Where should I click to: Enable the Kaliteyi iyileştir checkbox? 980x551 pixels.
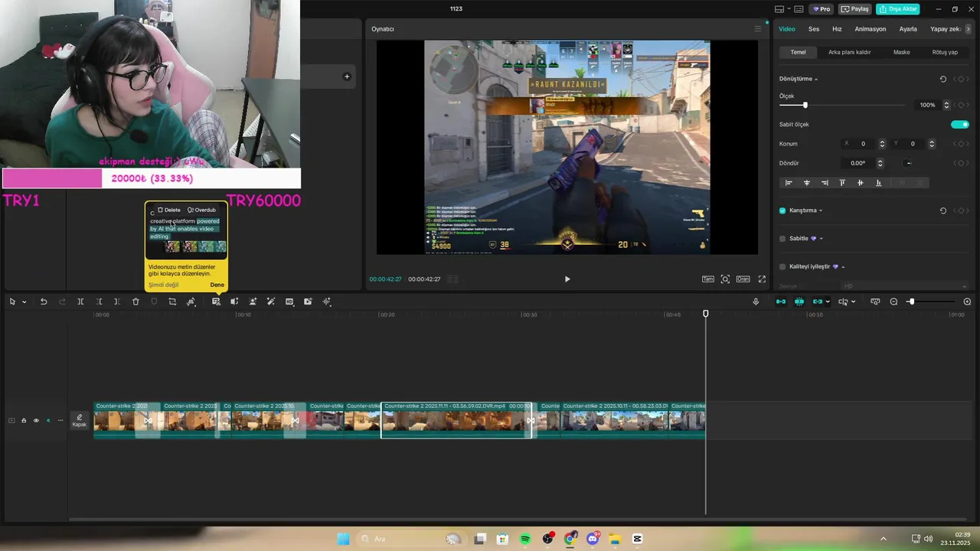coord(782,266)
